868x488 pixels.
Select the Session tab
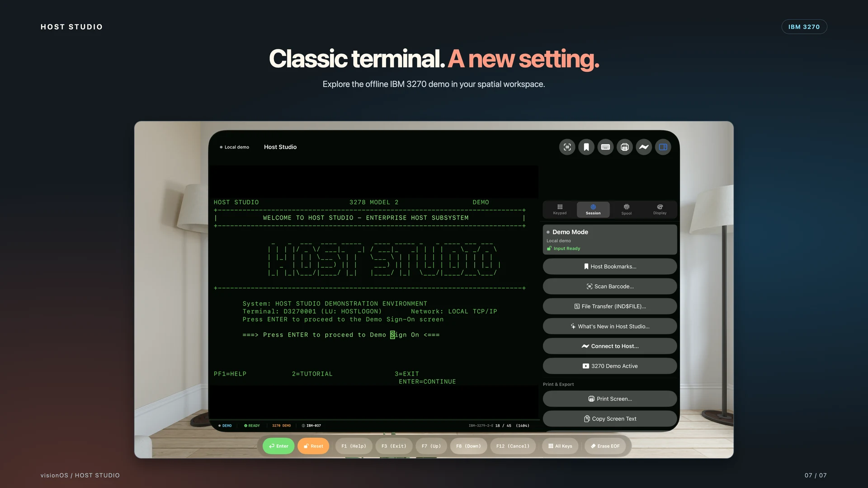click(593, 210)
